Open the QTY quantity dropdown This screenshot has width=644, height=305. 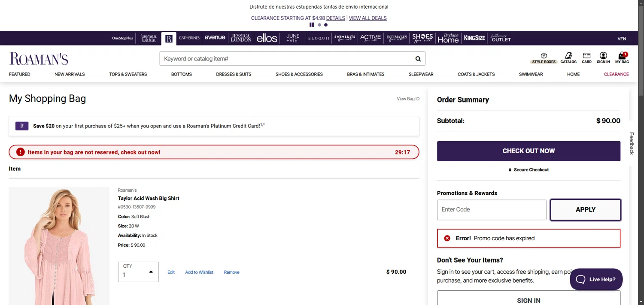coord(138,272)
